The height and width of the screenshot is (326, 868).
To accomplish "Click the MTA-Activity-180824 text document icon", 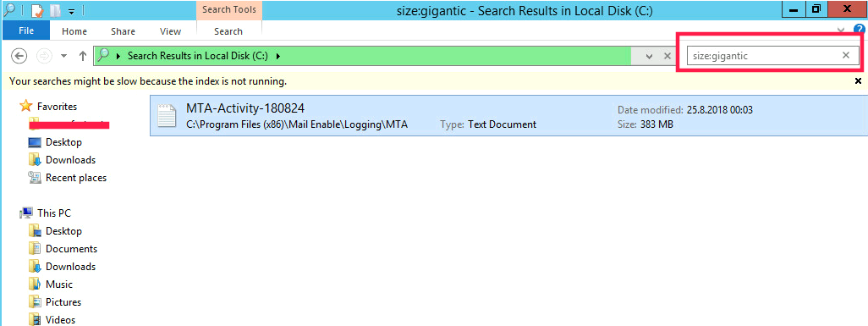I will point(167,116).
